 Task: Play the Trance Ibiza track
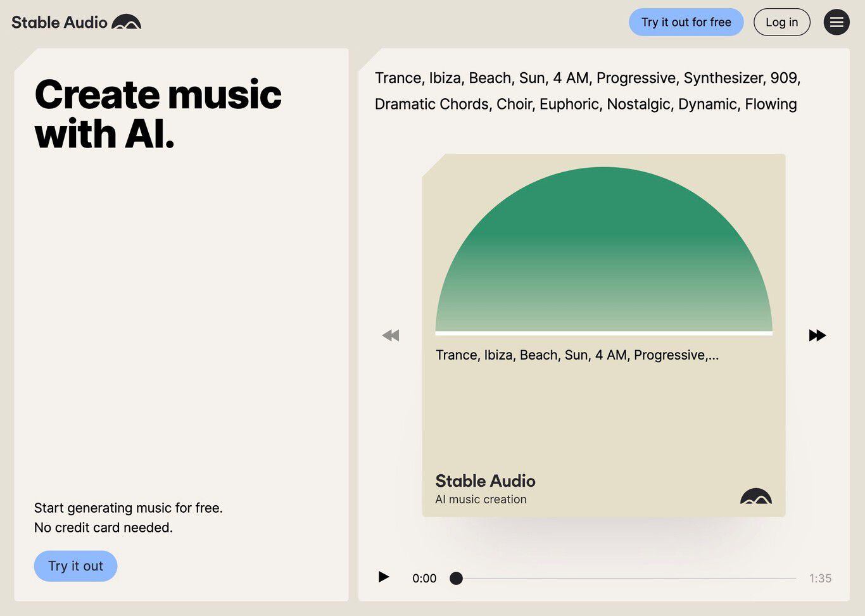[x=384, y=577]
